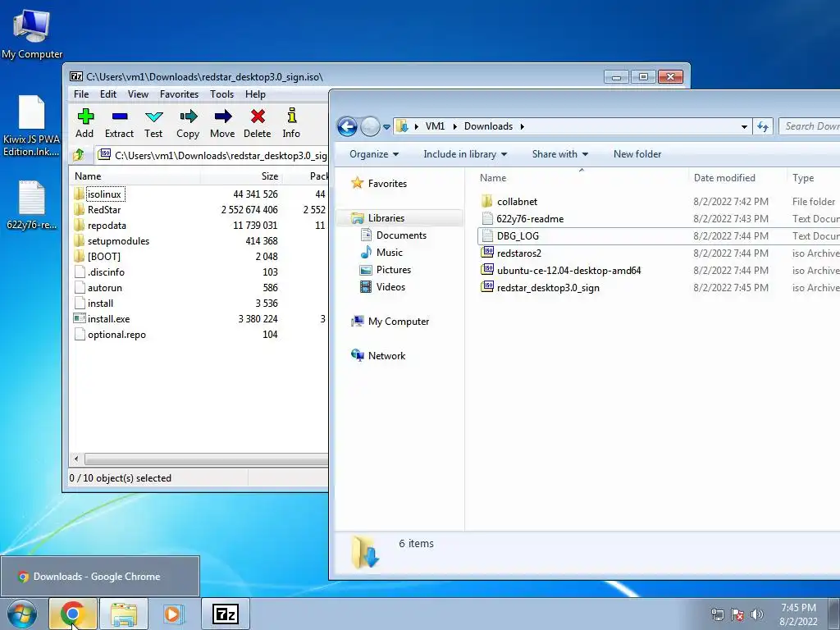Open the Windows Start menu
Screen dimensions: 840x630
click(22, 614)
